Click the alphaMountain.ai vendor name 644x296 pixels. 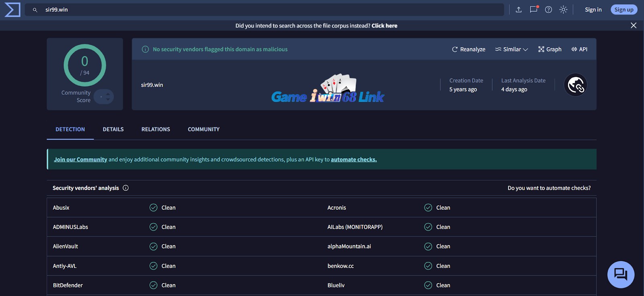349,246
